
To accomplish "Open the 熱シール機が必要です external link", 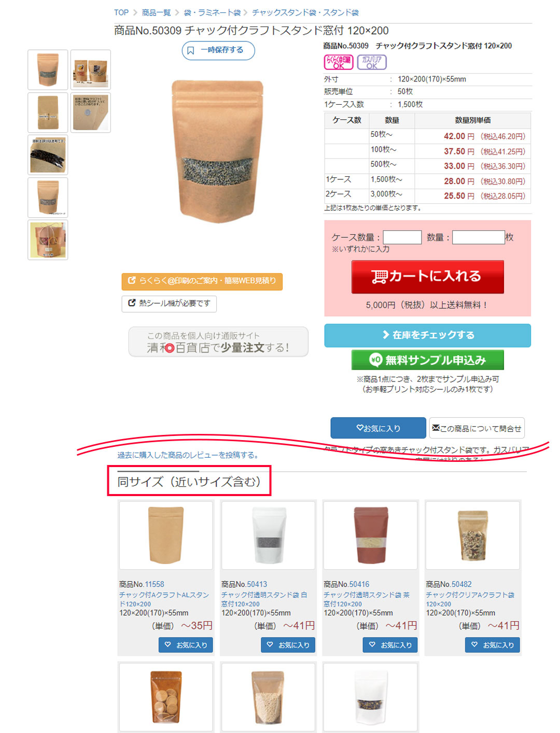I will tap(169, 303).
